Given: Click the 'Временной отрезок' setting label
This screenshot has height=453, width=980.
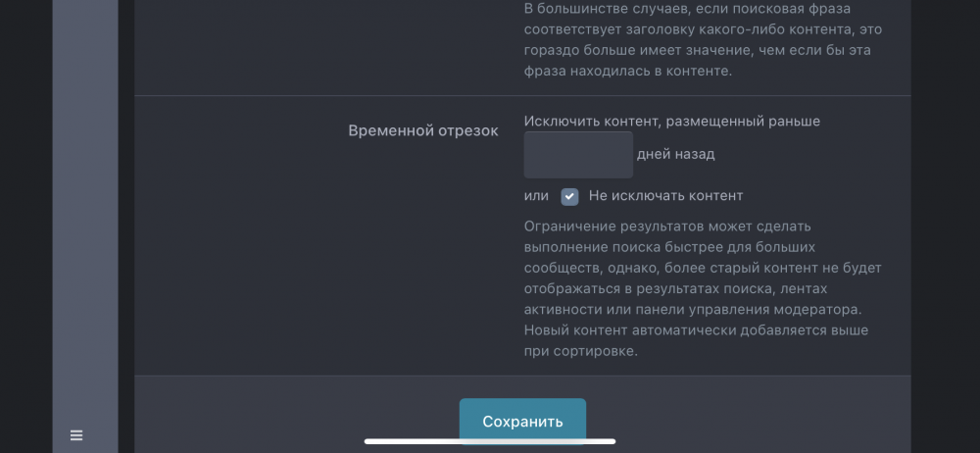Looking at the screenshot, I should coord(423,130).
